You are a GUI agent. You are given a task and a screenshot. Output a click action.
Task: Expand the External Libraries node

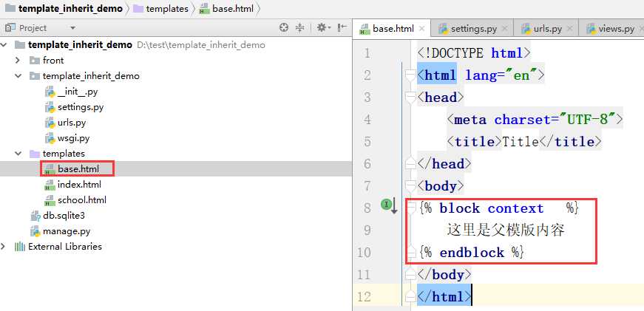pyautogui.click(x=4, y=247)
